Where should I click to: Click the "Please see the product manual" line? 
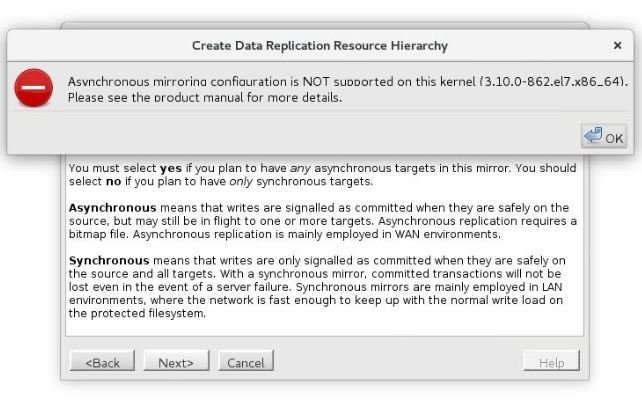205,98
